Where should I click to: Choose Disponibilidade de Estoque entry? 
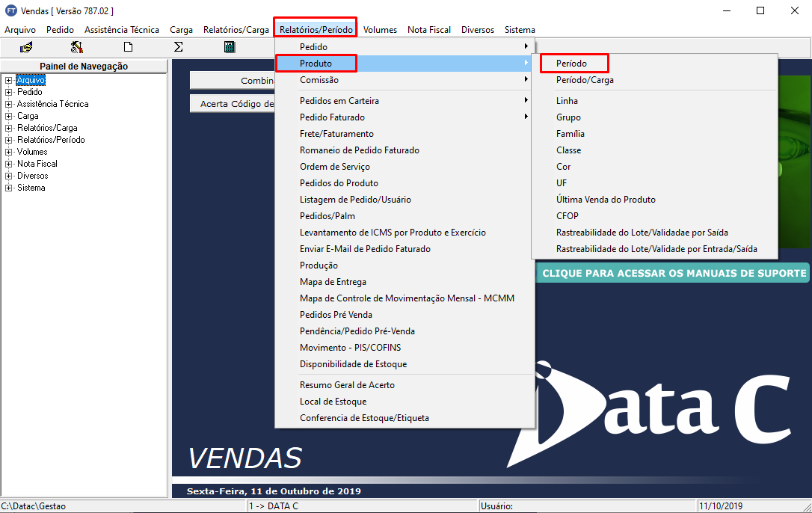point(404,364)
